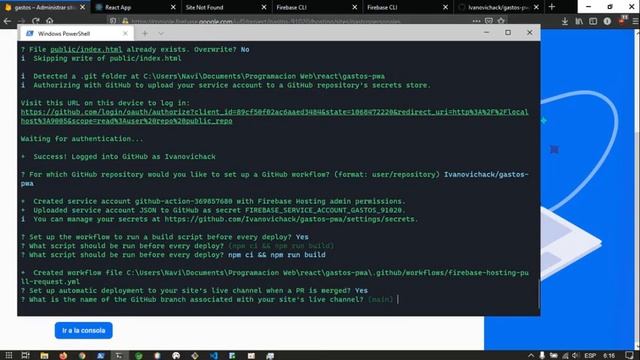640x360 pixels.
Task: Minimize the Windows PowerShell window
Action: click(486, 32)
